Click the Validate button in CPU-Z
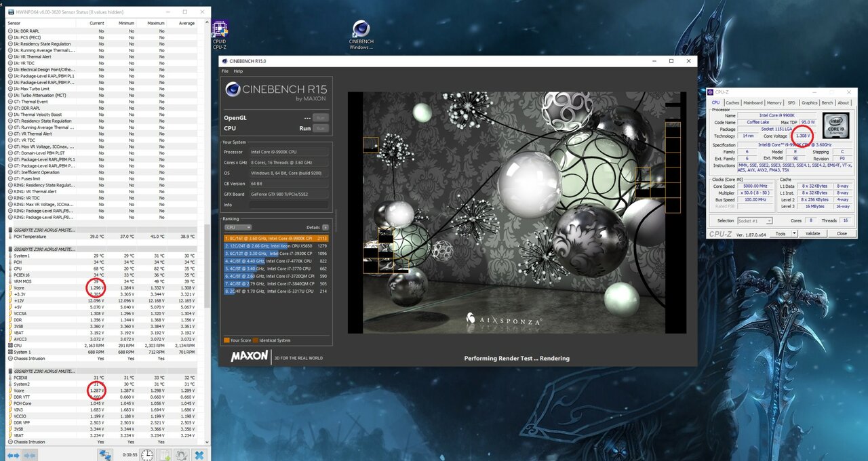Viewport: 868px width, 461px height. 812,233
